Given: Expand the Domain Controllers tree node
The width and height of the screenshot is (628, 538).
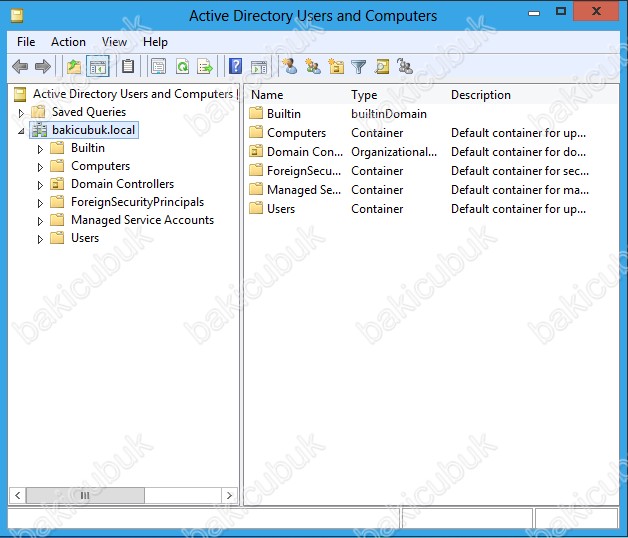Looking at the screenshot, I should tap(40, 185).
